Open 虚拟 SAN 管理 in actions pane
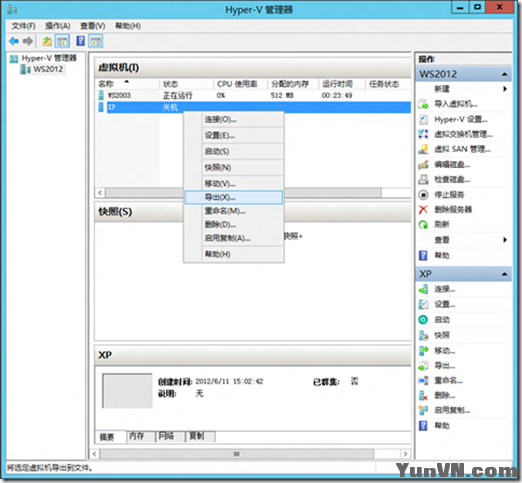522x483 pixels. (x=462, y=149)
